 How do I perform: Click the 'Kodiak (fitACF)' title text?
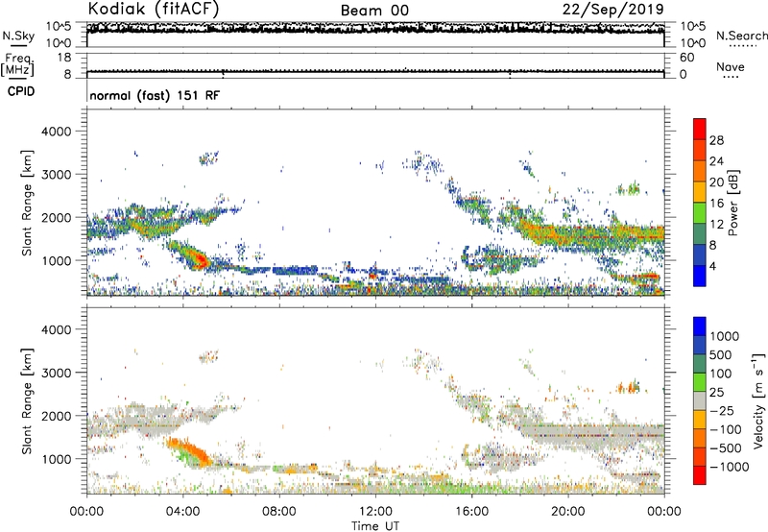(x=154, y=9)
